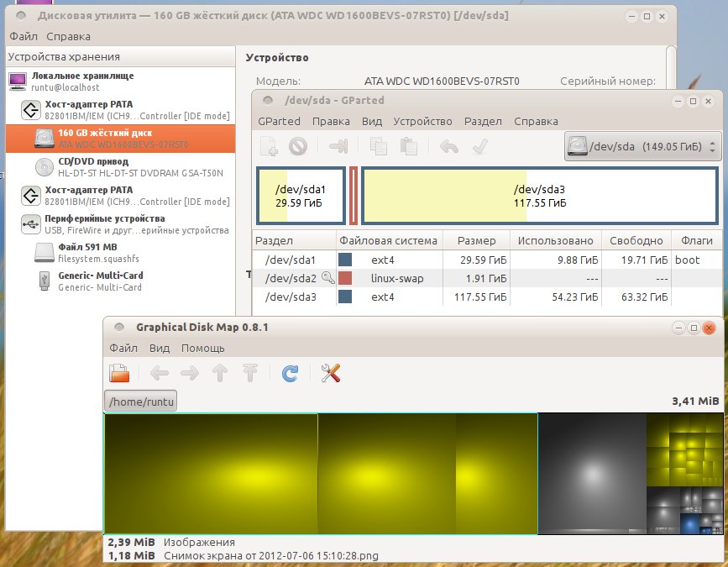Viewport: 728px width, 567px height.
Task: Open GParted menu in GParted menu bar
Action: 279,121
